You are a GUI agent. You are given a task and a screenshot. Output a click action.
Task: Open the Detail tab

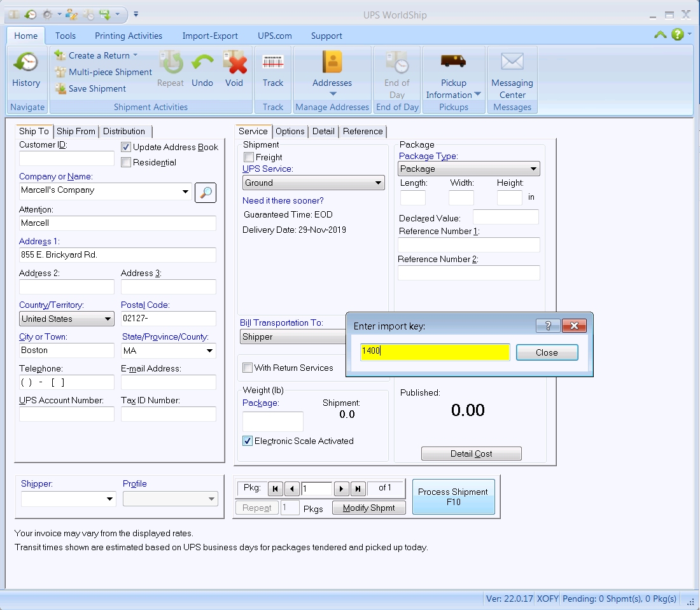(x=323, y=131)
